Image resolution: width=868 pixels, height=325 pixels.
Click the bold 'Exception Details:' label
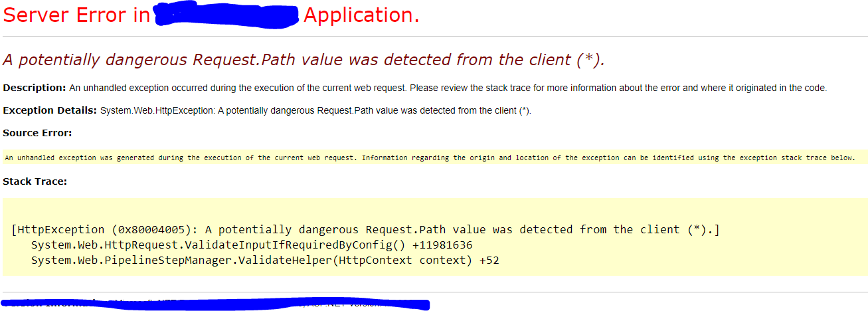(x=50, y=110)
